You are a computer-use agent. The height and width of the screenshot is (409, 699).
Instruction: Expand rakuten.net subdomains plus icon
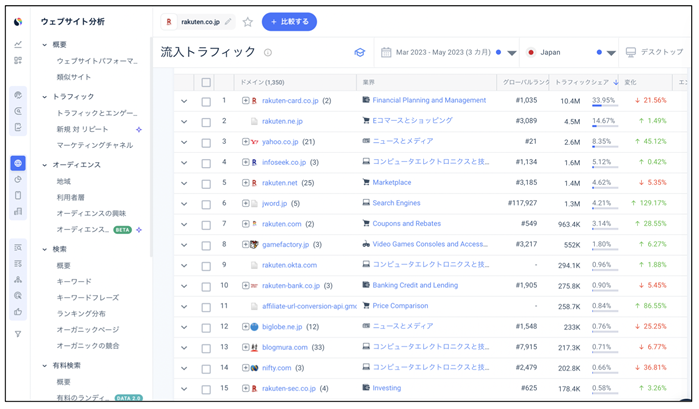pyautogui.click(x=245, y=182)
